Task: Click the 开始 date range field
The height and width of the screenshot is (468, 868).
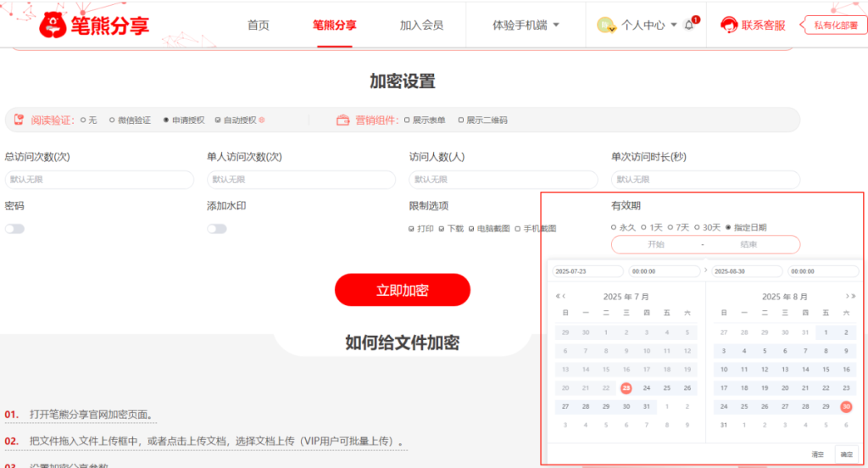Action: click(656, 244)
